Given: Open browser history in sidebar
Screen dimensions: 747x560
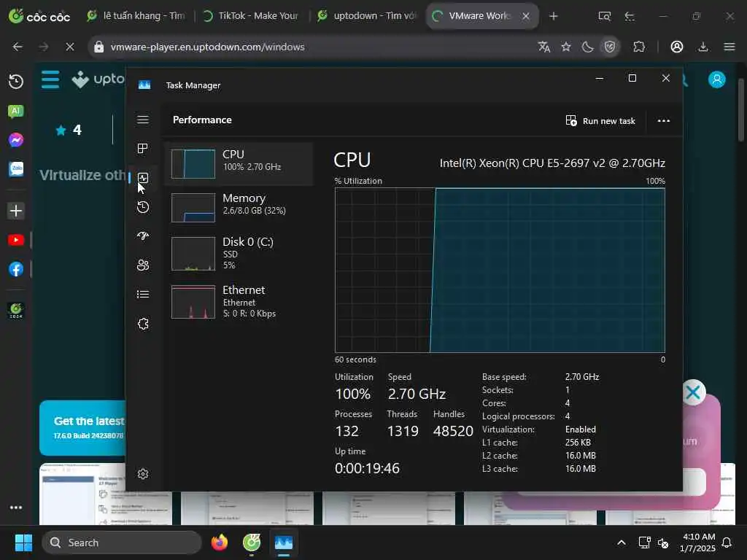Looking at the screenshot, I should (16, 82).
